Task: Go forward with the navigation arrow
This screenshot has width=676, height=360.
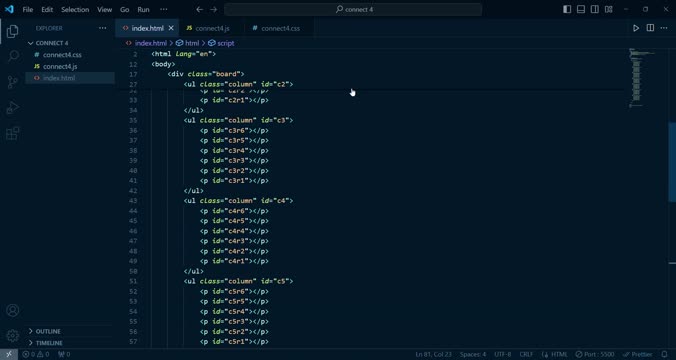Action: (213, 9)
